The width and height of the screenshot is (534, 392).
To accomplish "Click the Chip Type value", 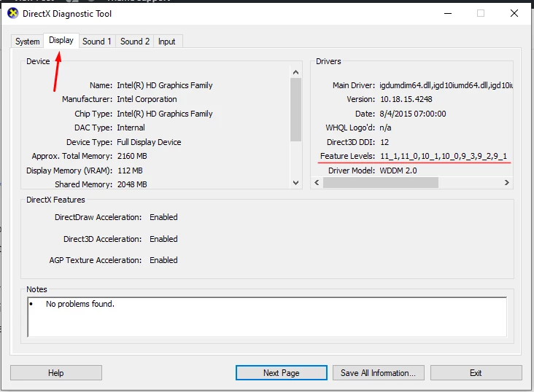I will click(x=165, y=114).
